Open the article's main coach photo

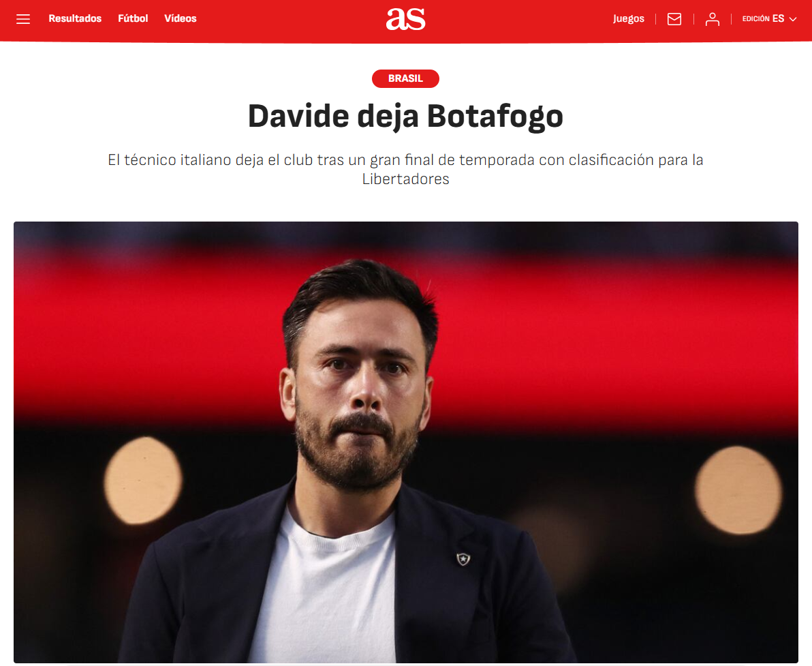coord(405,442)
